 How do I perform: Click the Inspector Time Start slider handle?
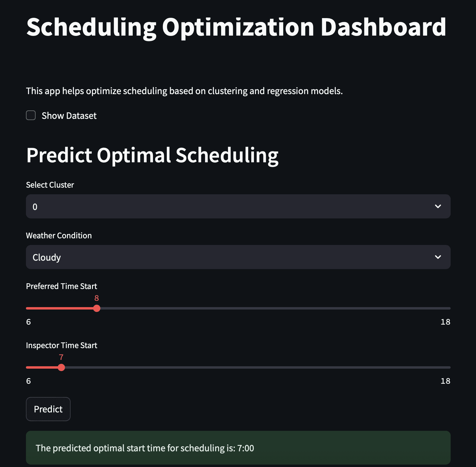[x=61, y=367]
